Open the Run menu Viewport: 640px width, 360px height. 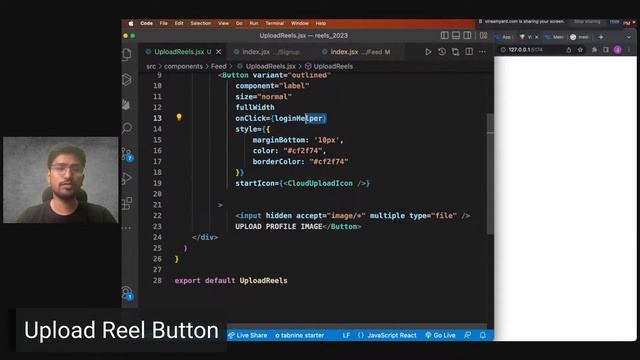[x=254, y=23]
